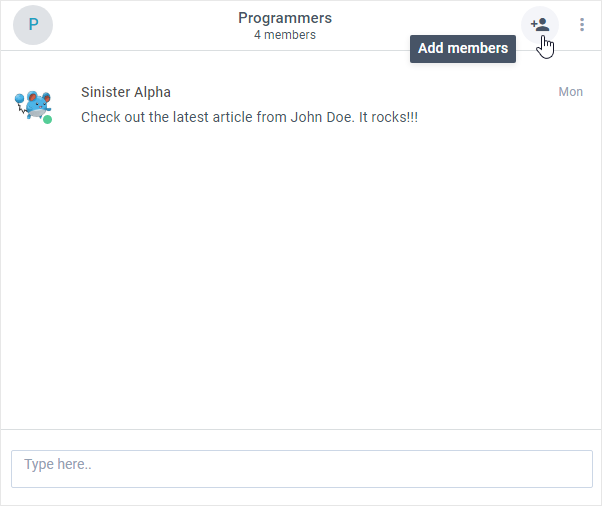Open Sinister Alpha's avatar picture
The image size is (602, 506).
(33, 106)
